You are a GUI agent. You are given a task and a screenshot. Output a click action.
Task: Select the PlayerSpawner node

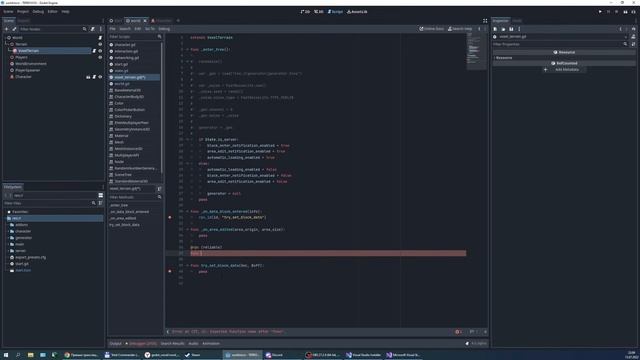(27, 70)
